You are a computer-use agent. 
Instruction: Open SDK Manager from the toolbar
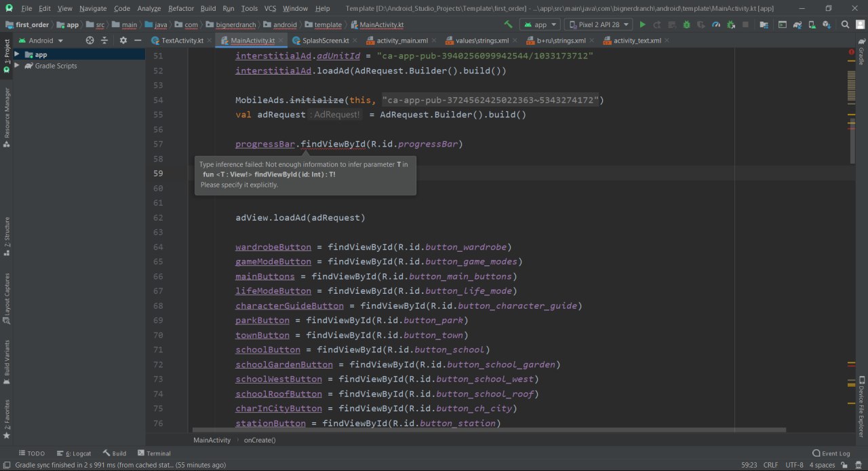pos(827,24)
